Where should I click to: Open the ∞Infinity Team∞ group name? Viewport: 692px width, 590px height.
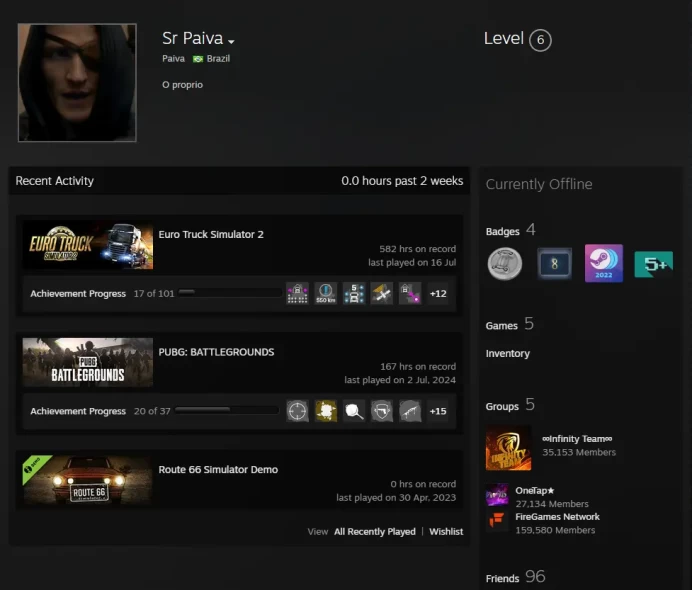(x=577, y=439)
